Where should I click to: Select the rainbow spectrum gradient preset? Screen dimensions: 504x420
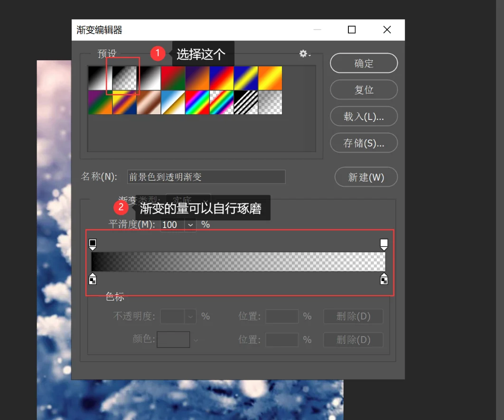(x=197, y=101)
